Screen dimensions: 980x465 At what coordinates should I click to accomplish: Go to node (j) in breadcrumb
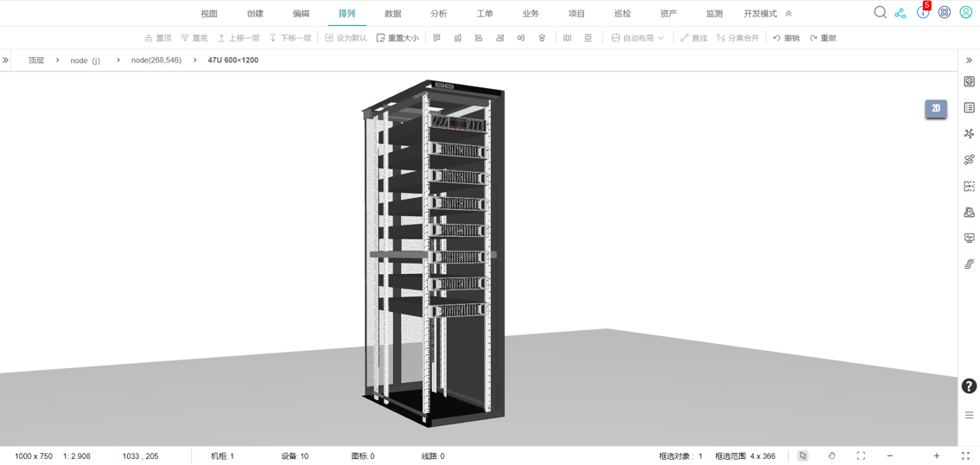point(86,61)
